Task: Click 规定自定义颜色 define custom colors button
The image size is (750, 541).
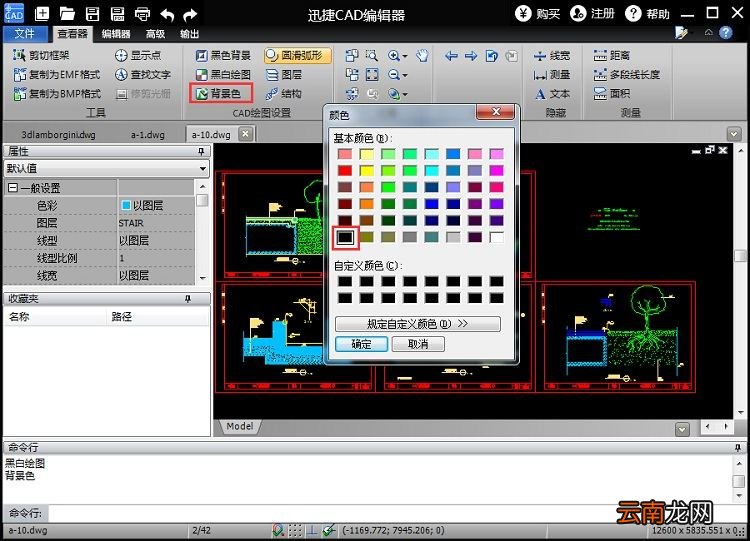Action: (x=418, y=324)
